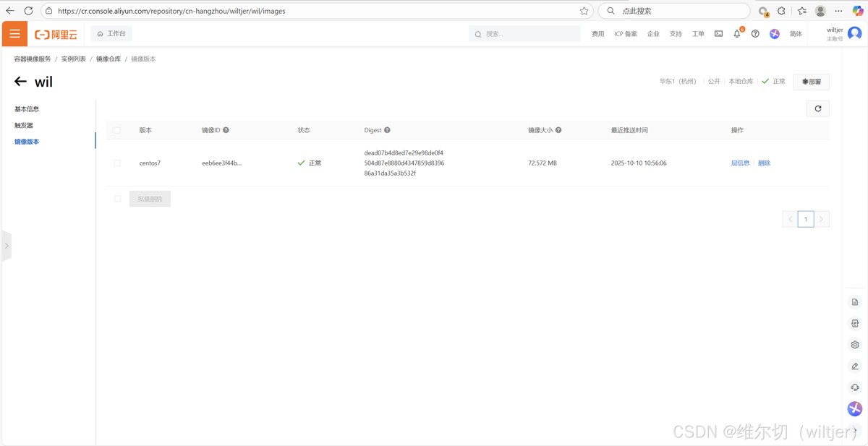This screenshot has height=446, width=868.
Task: Select the 镜像版本 sidebar tab
Action: click(x=27, y=142)
